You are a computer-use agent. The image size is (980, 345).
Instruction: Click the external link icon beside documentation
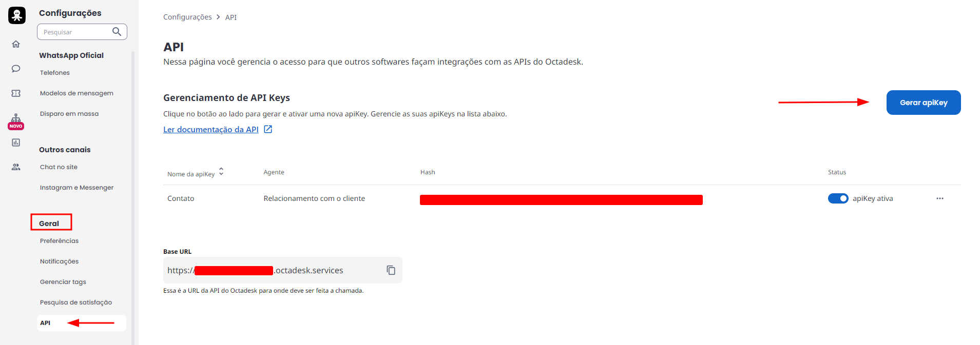[268, 129]
